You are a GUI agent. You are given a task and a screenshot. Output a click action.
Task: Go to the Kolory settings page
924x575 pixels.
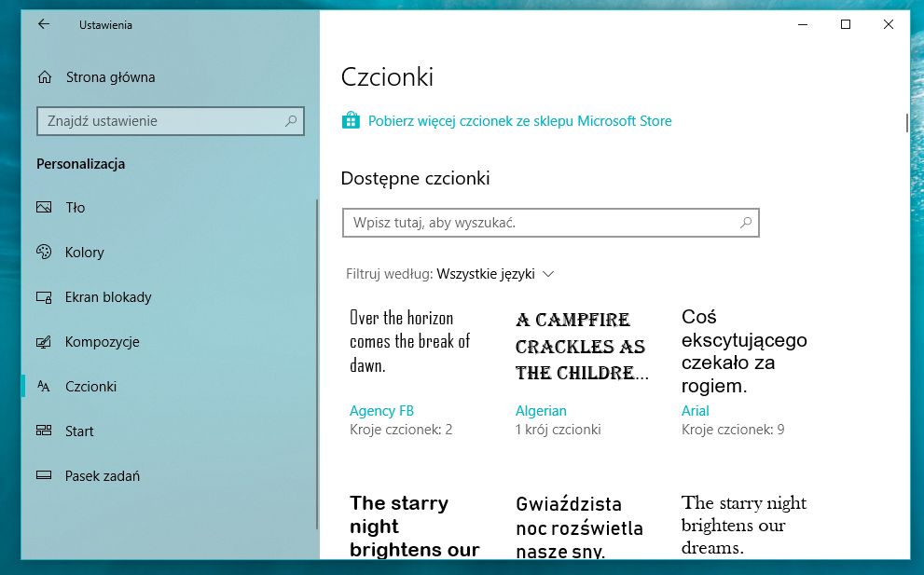pyautogui.click(x=84, y=253)
